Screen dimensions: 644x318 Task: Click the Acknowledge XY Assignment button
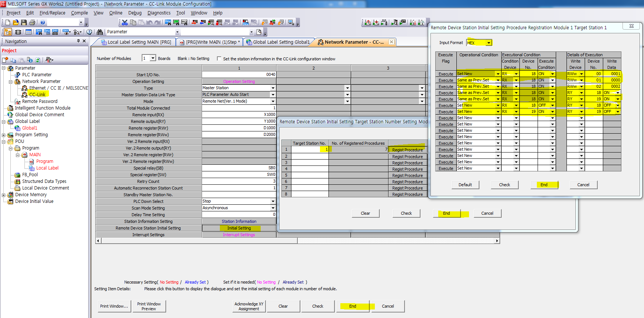point(249,306)
